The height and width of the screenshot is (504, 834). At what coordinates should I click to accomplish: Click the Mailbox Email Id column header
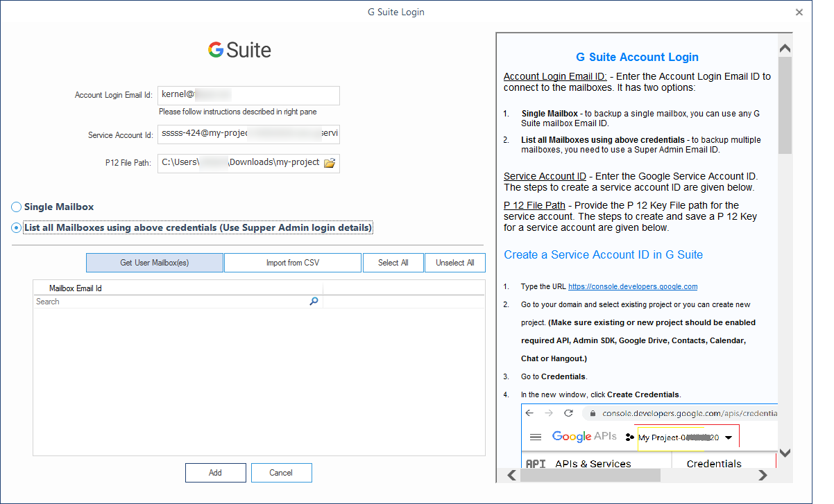click(178, 288)
